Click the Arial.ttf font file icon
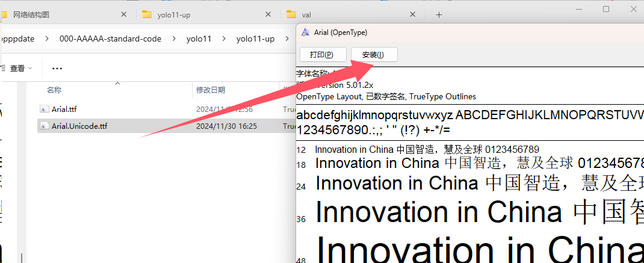 pos(45,110)
